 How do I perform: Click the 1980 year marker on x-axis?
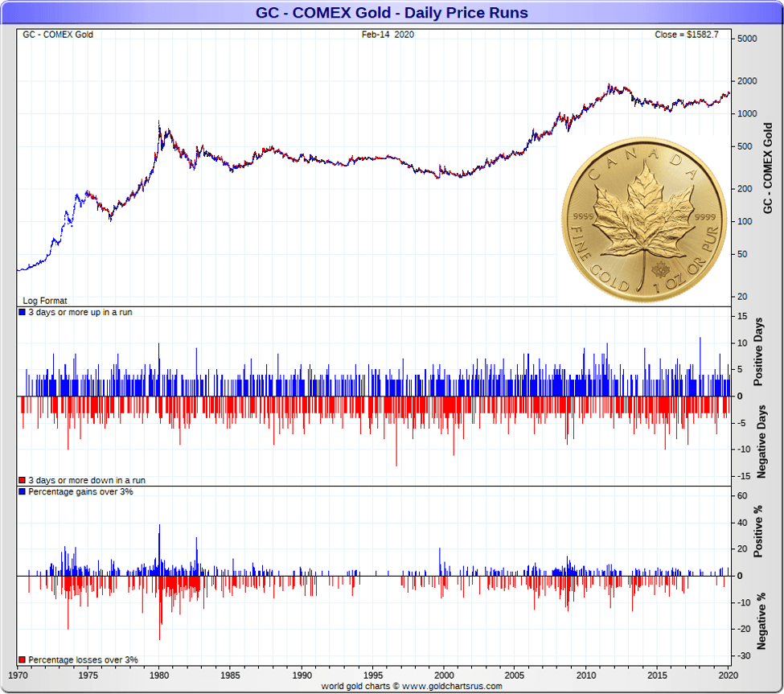(159, 676)
